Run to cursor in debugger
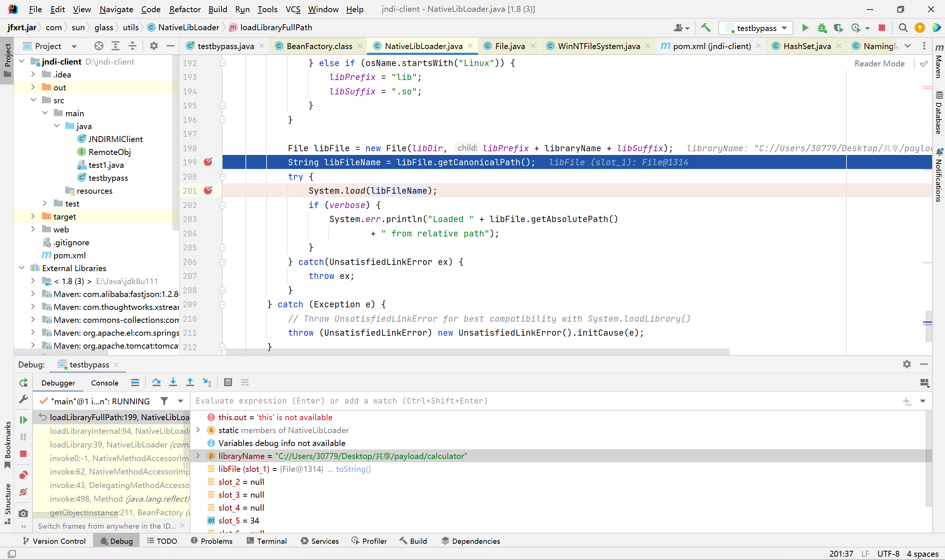Image resolution: width=945 pixels, height=560 pixels. pyautogui.click(x=207, y=382)
